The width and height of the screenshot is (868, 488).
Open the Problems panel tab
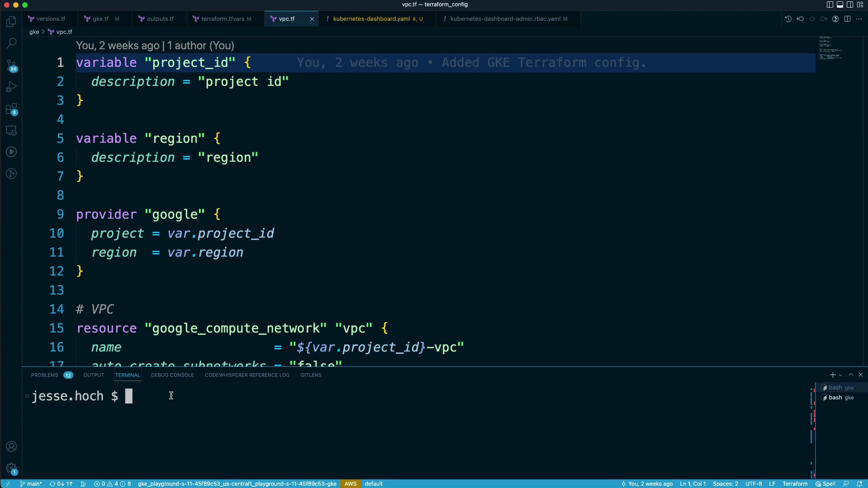click(x=45, y=375)
